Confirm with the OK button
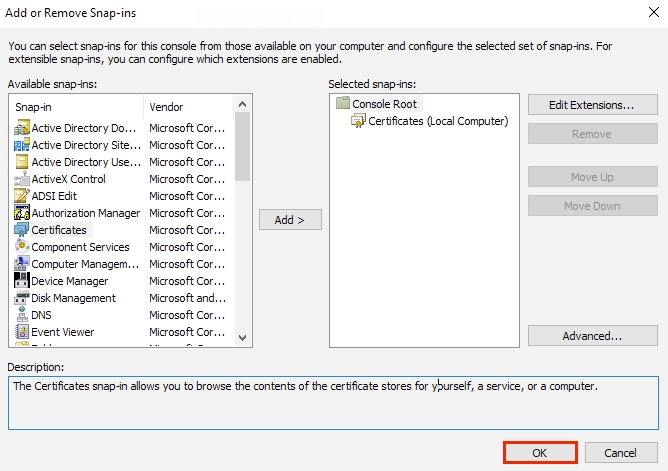 [540, 453]
